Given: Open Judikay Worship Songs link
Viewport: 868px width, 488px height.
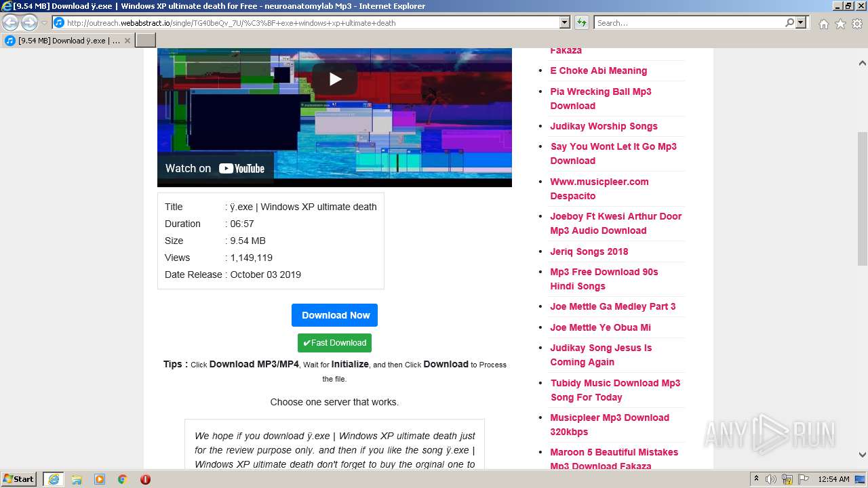Looking at the screenshot, I should 604,126.
